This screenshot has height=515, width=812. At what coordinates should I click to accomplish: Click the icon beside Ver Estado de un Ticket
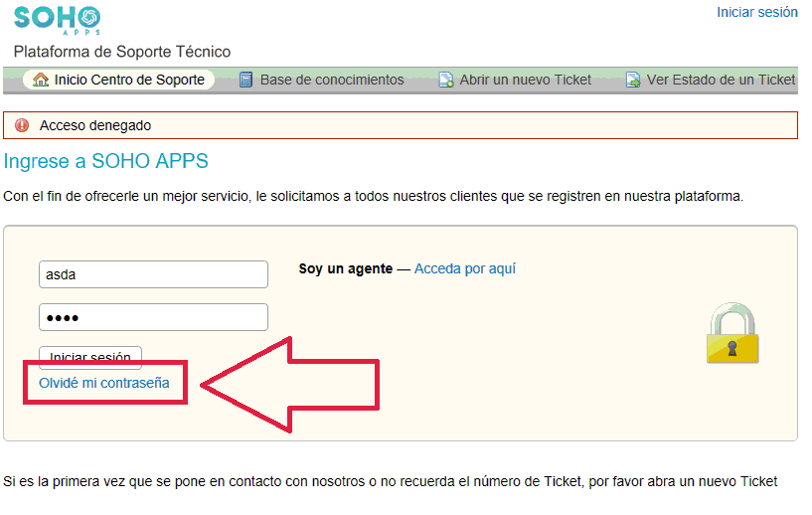pyautogui.click(x=633, y=80)
